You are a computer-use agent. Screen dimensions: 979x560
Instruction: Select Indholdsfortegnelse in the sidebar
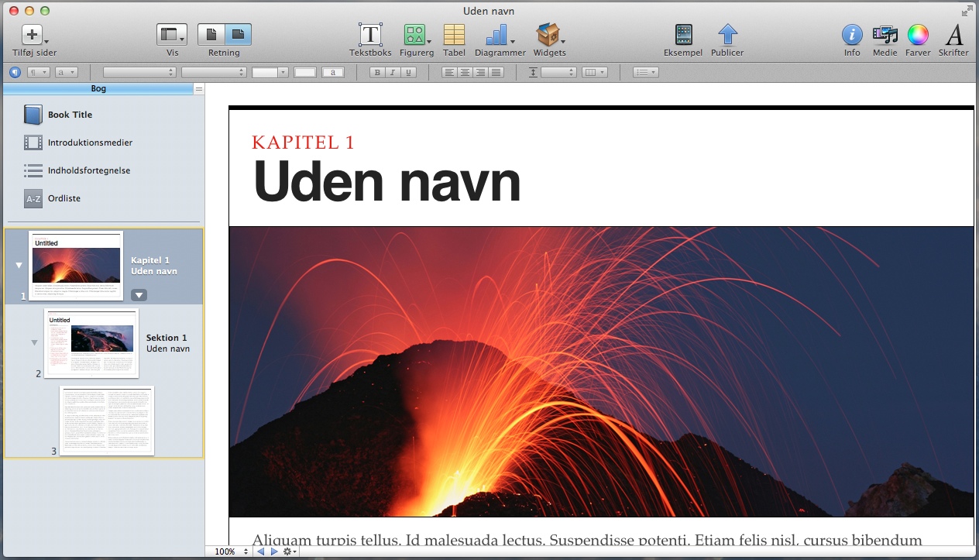point(88,170)
